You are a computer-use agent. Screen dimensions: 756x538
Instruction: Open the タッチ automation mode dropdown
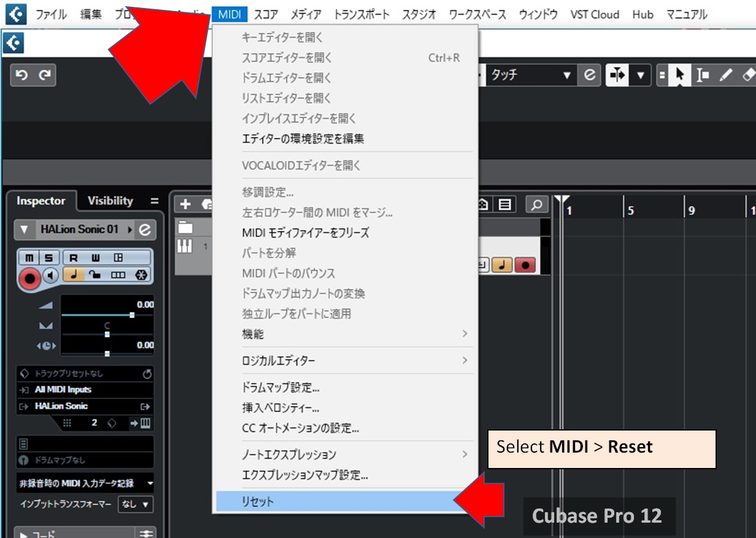click(531, 75)
